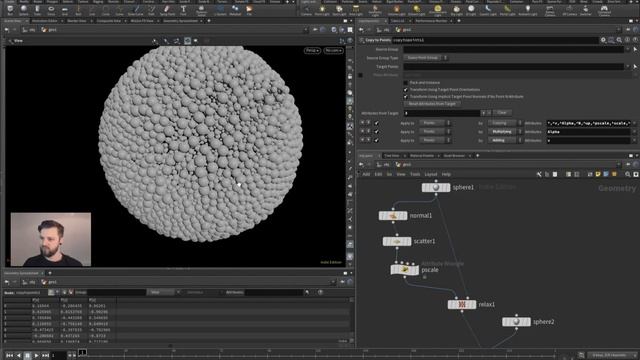This screenshot has height=360, width=640.
Task: Jump to last frame button
Action: (x=45, y=356)
